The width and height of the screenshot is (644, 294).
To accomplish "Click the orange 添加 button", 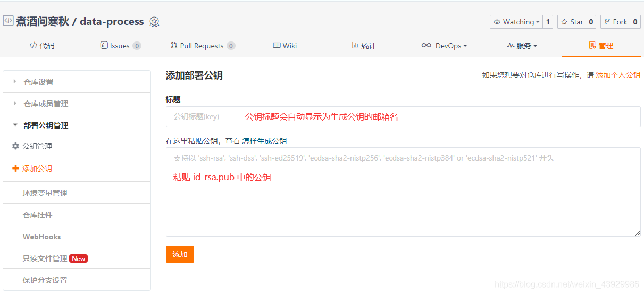I will tap(180, 254).
